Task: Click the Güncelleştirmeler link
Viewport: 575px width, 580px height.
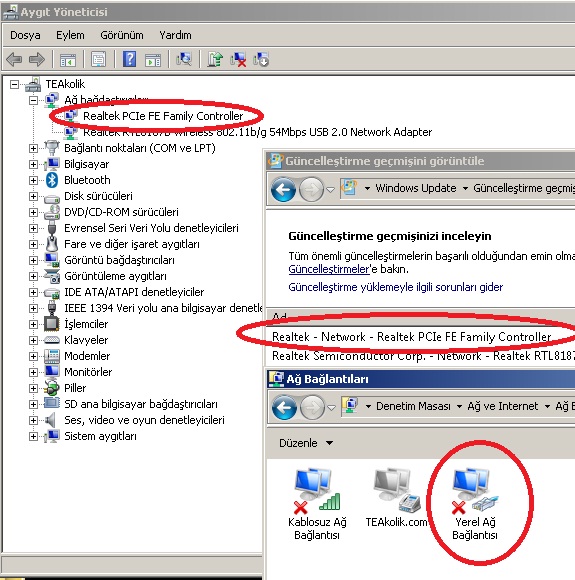Action: (x=329, y=269)
